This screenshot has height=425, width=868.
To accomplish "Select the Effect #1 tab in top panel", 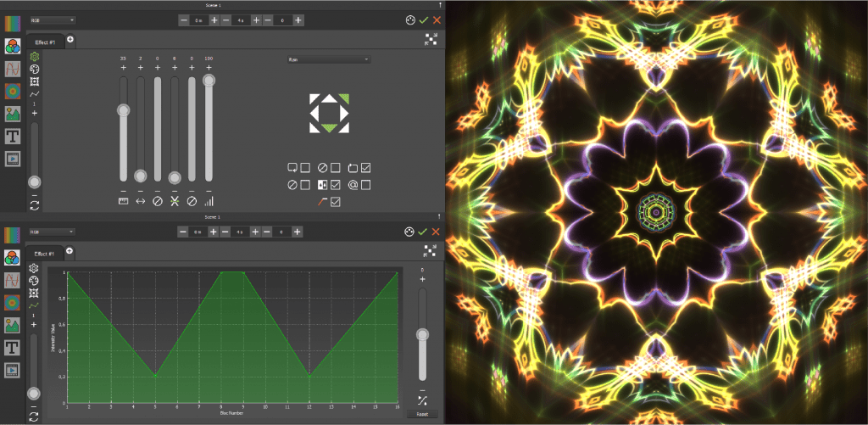I will (x=45, y=42).
